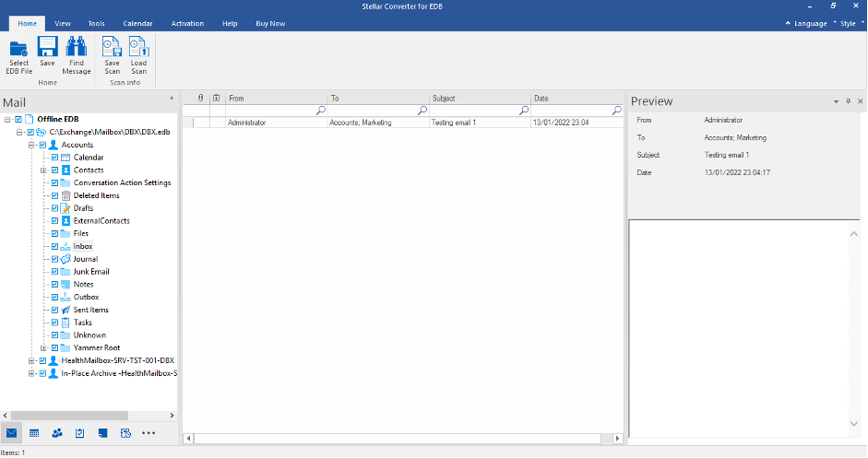Toggle the Junk Email checkbox
The image size is (868, 458).
click(x=54, y=272)
